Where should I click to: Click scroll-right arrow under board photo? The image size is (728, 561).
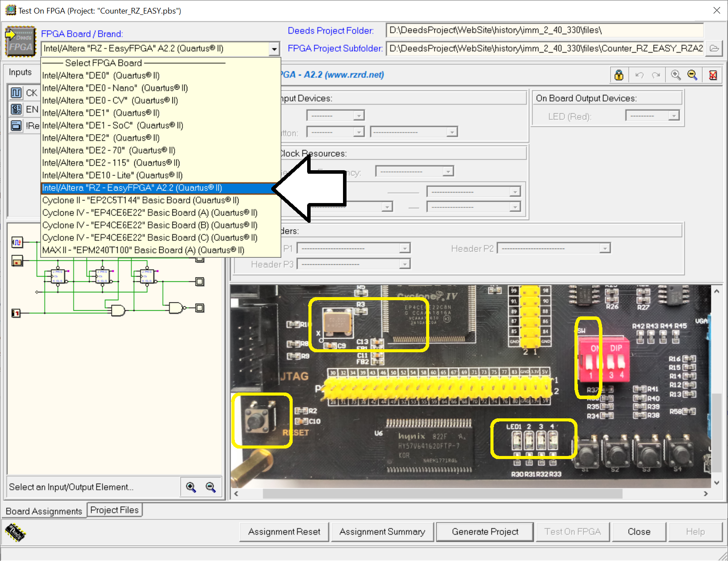click(x=706, y=494)
